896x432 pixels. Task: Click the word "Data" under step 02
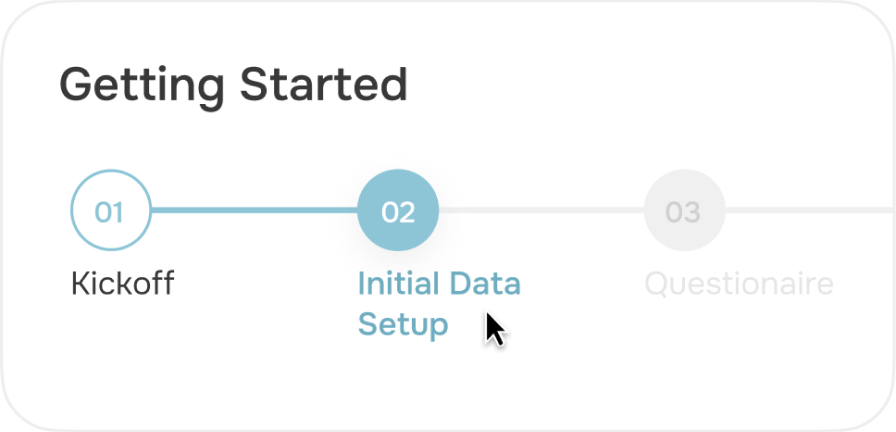point(485,284)
